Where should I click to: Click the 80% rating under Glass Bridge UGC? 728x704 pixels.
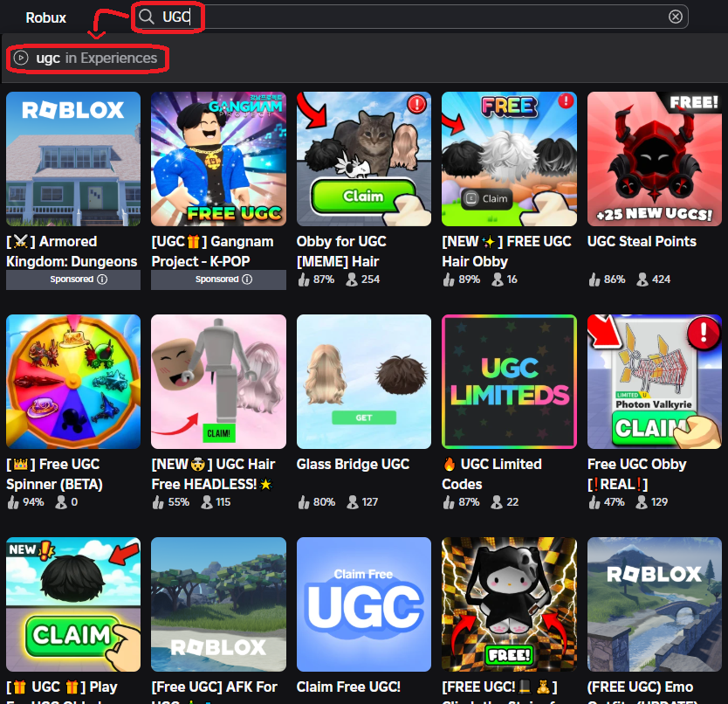(324, 502)
